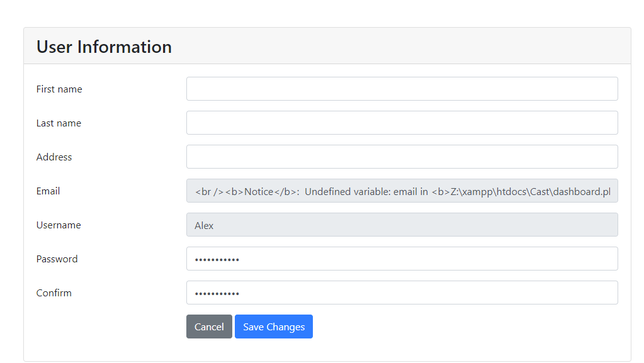644x363 pixels.
Task: Click the First name label
Action: tap(59, 89)
